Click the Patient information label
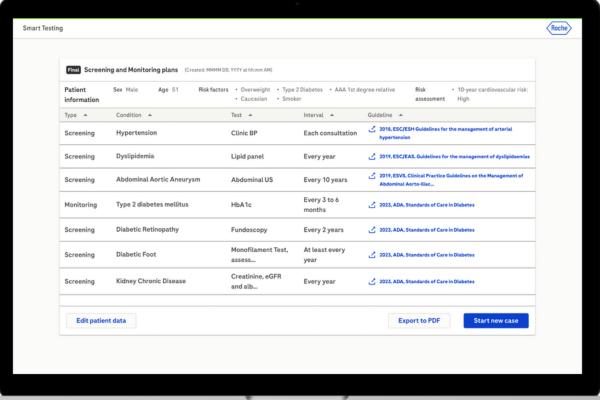Viewport: 600px width, 400px height. click(82, 95)
